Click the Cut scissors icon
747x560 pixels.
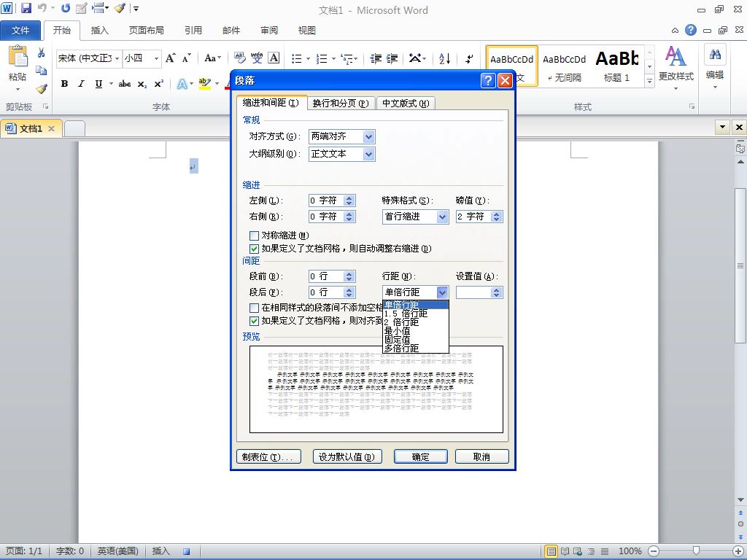(41, 52)
